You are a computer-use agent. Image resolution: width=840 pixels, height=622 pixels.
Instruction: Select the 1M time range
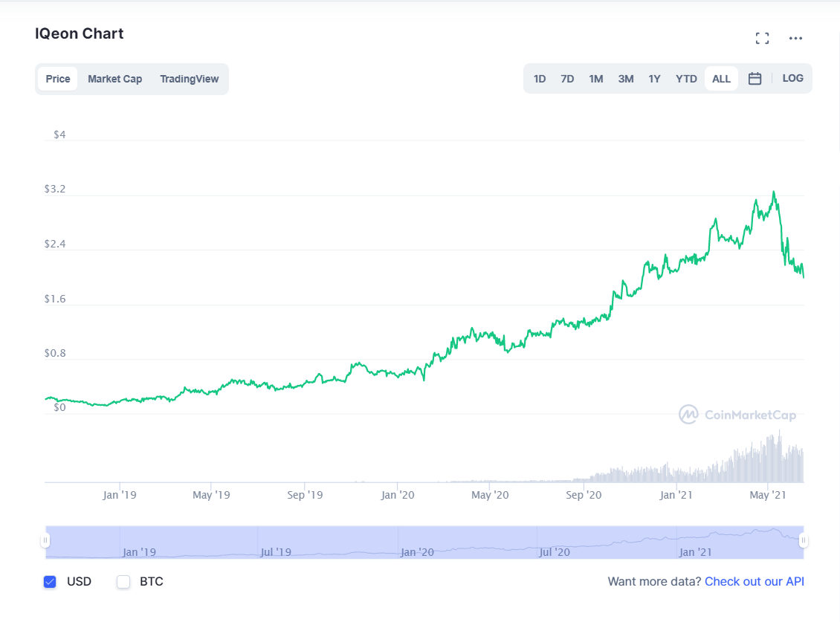click(x=595, y=79)
